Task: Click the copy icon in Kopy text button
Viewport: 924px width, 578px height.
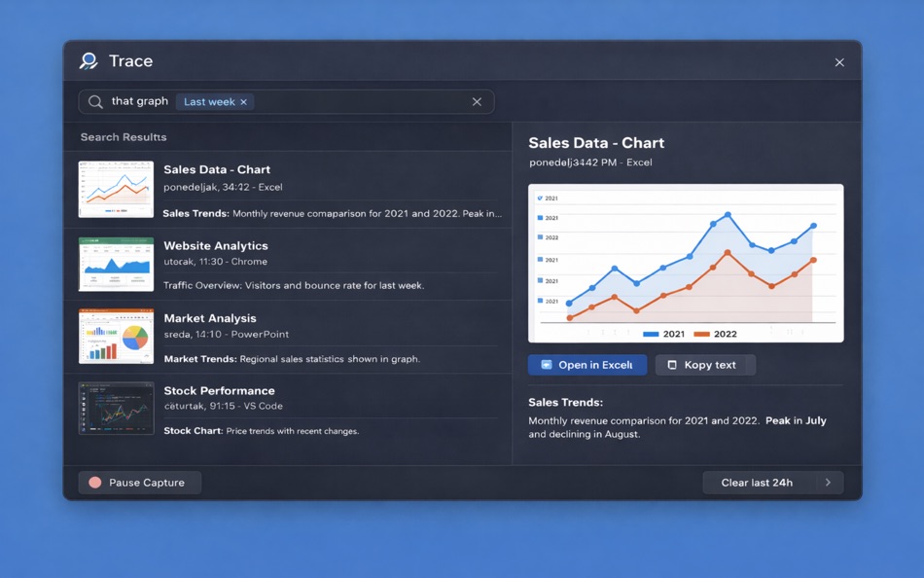Action: 672,365
